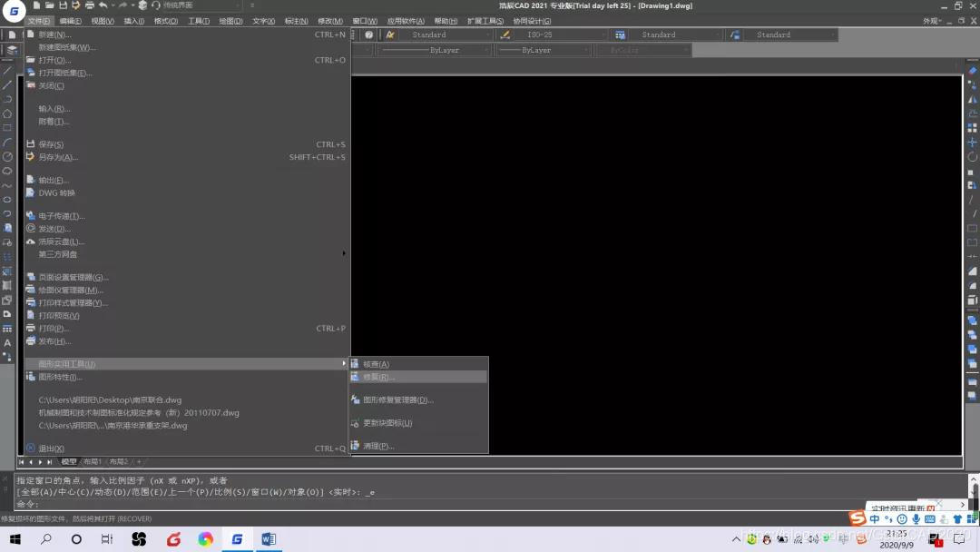Viewport: 980px width, 552px height.
Task: Select the Polygon tool in the draw toolbar
Action: (x=7, y=113)
